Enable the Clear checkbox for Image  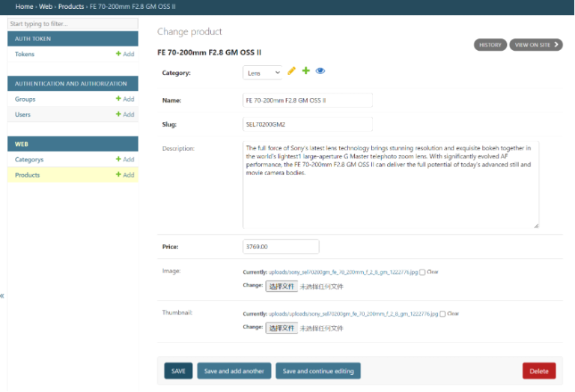click(x=423, y=272)
